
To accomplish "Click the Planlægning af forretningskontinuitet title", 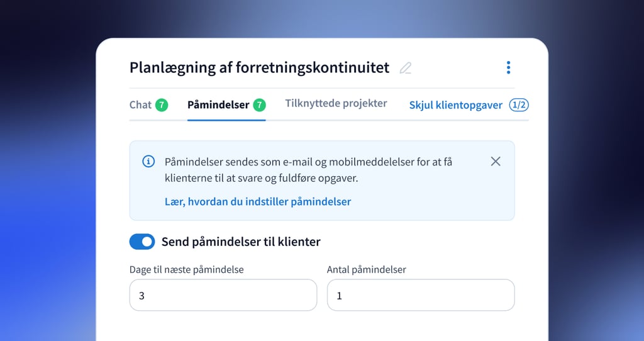I will [259, 68].
